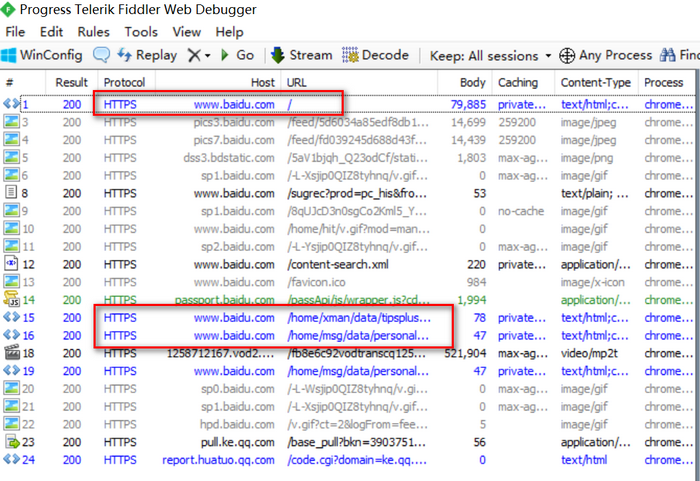
Task: Click the comment speech bubble icon
Action: pos(101,55)
